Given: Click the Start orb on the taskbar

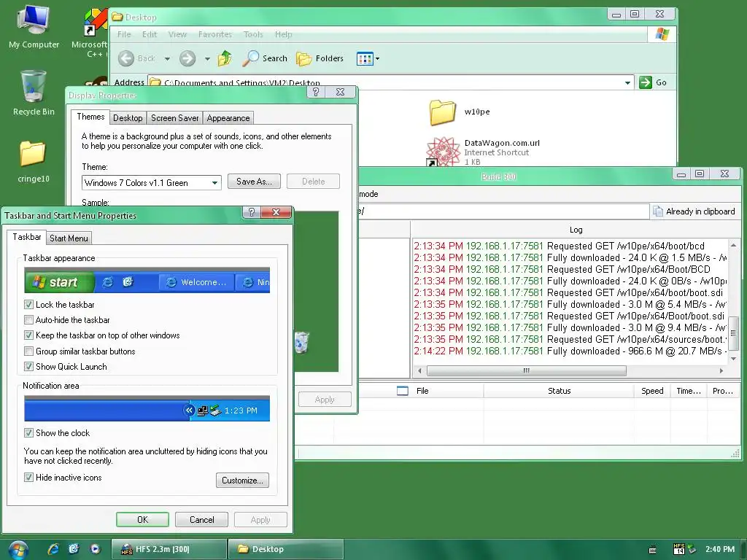Looking at the screenshot, I should [18, 549].
